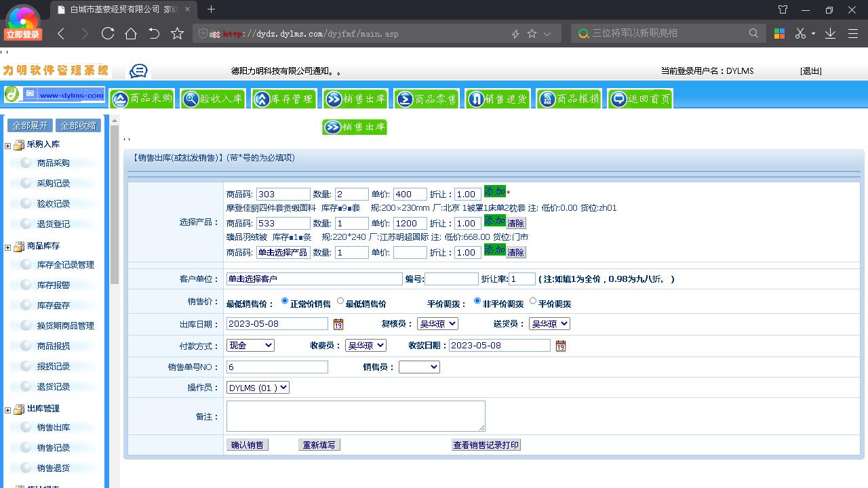Open the 付款方式 payment method dropdown
Screen dimensions: 868x488
tap(250, 345)
